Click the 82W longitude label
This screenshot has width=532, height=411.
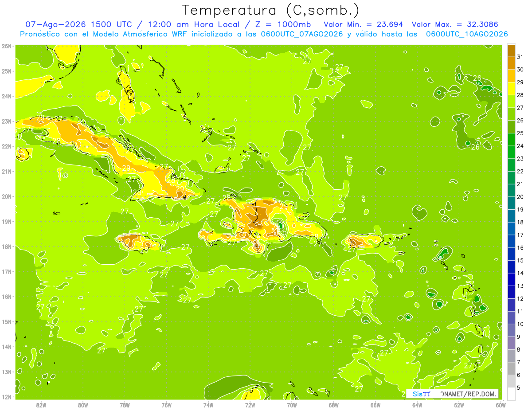[x=41, y=405]
